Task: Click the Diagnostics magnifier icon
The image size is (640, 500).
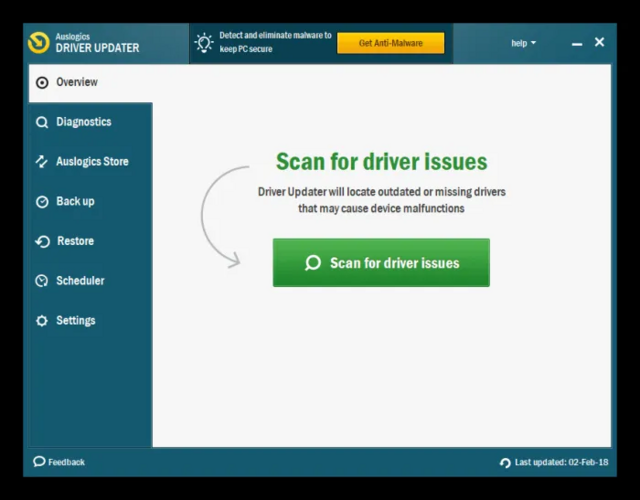Action: (x=42, y=122)
